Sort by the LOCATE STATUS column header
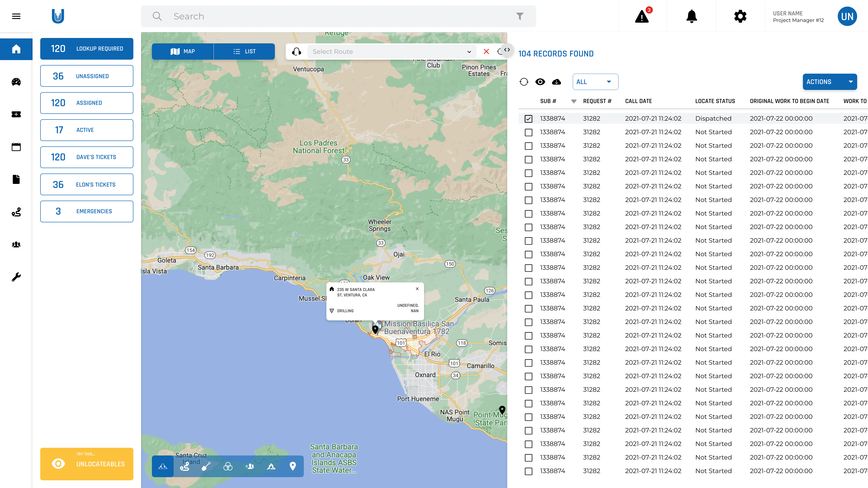Screen dimensions: 868x488 coord(715,101)
